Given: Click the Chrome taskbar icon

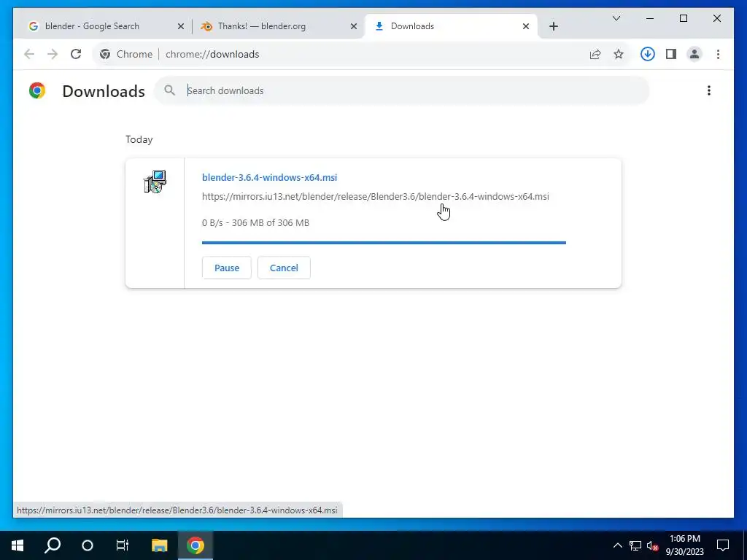Looking at the screenshot, I should click(x=196, y=545).
